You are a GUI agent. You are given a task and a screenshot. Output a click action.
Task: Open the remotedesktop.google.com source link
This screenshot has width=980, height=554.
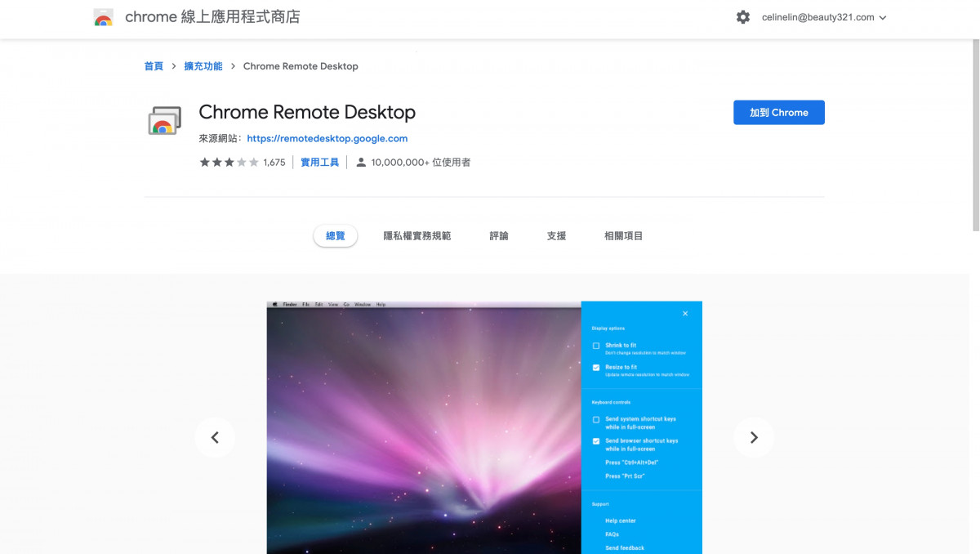(327, 139)
